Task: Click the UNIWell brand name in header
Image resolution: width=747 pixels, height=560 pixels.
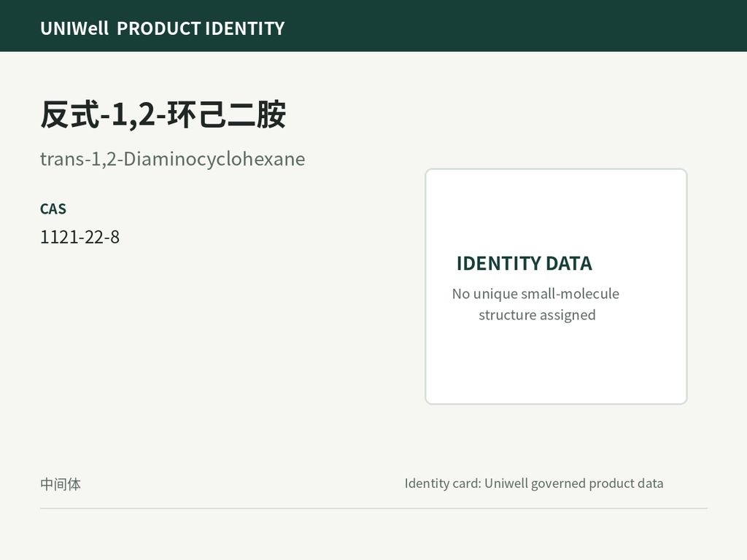Action: click(74, 28)
